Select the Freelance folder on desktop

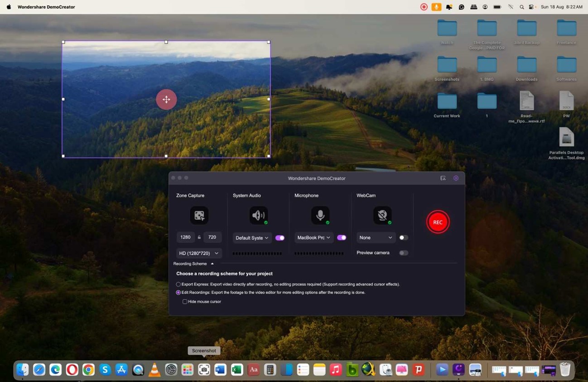[566, 32]
